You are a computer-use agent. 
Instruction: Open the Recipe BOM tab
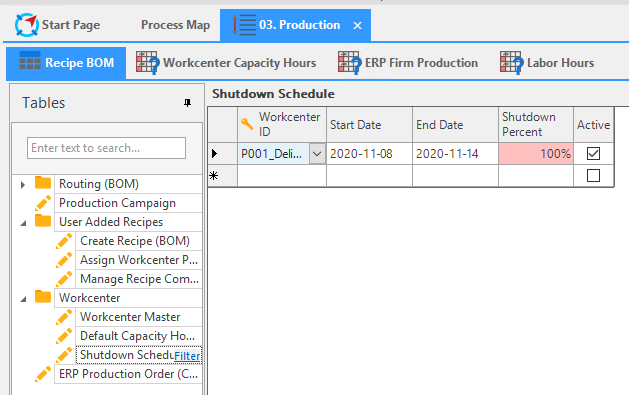click(x=66, y=63)
